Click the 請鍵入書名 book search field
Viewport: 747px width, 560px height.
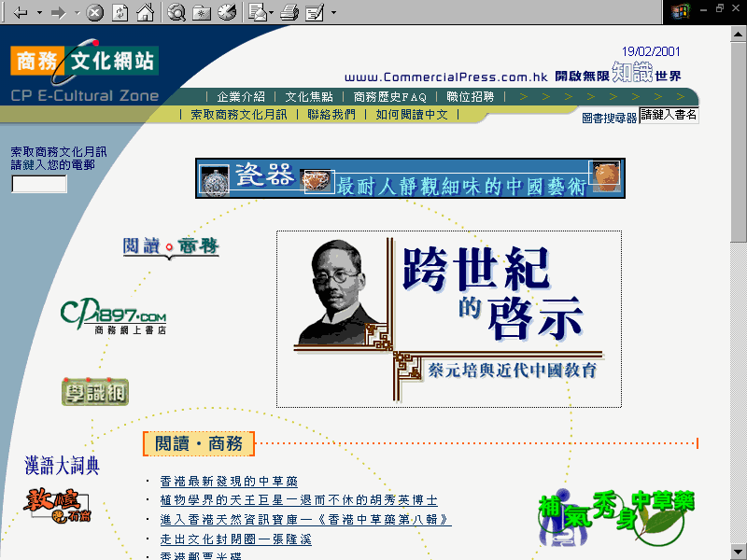(x=669, y=115)
